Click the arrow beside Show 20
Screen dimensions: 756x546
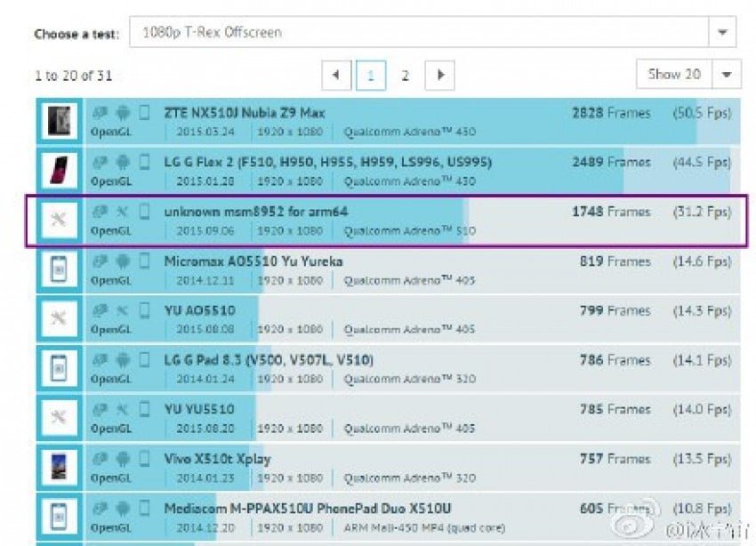(727, 74)
